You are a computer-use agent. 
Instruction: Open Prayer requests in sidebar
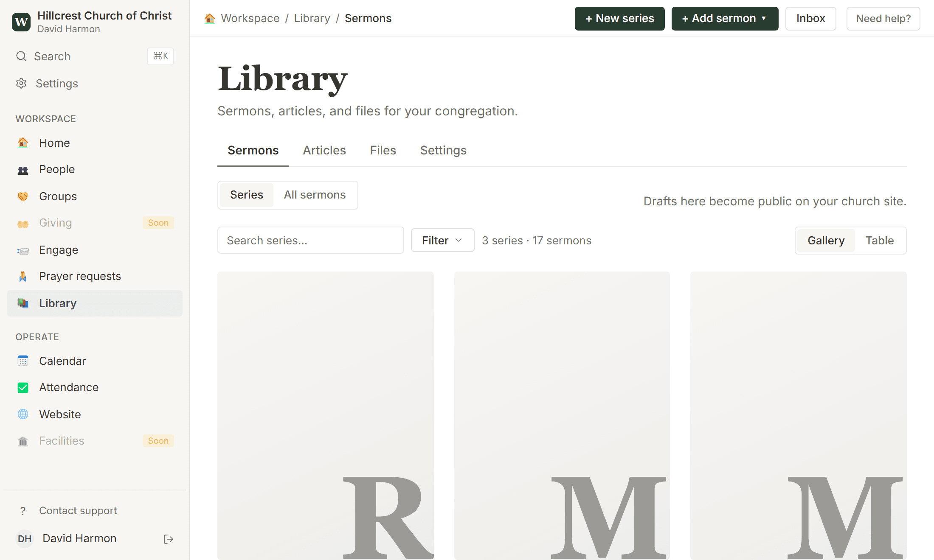click(x=95, y=277)
